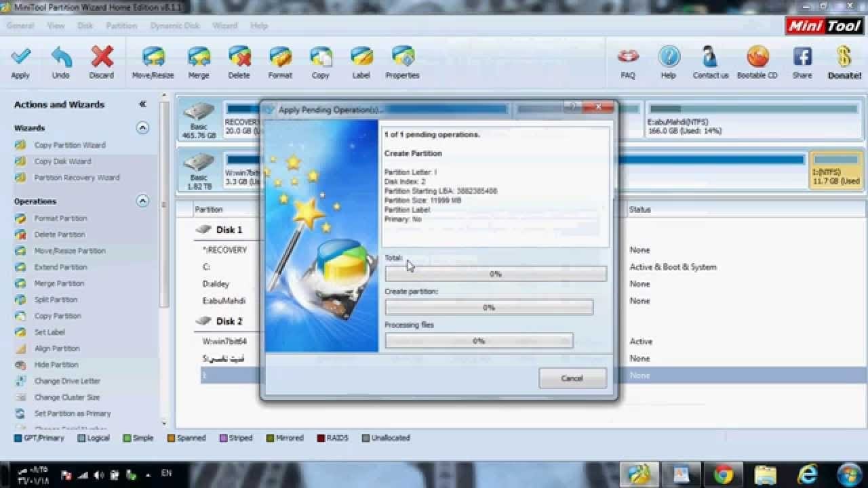Collapse the Operations section
Image resolution: width=868 pixels, height=488 pixels.
142,201
